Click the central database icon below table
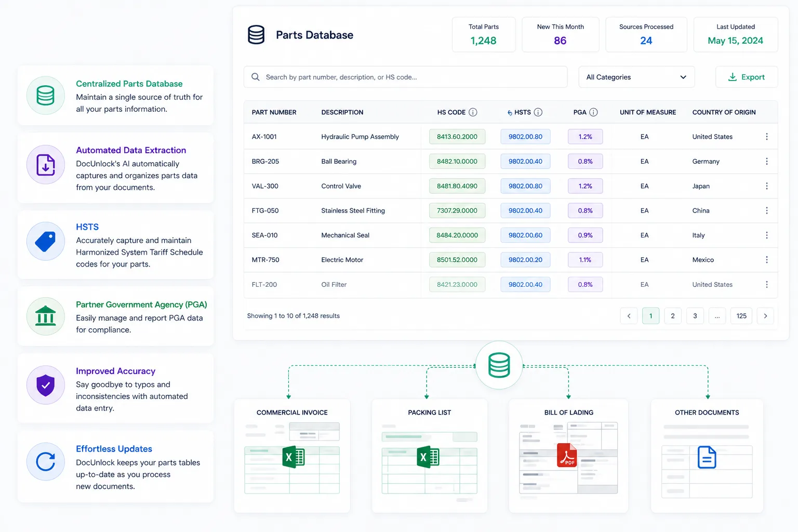Screen dimensions: 798x532 (x=499, y=365)
